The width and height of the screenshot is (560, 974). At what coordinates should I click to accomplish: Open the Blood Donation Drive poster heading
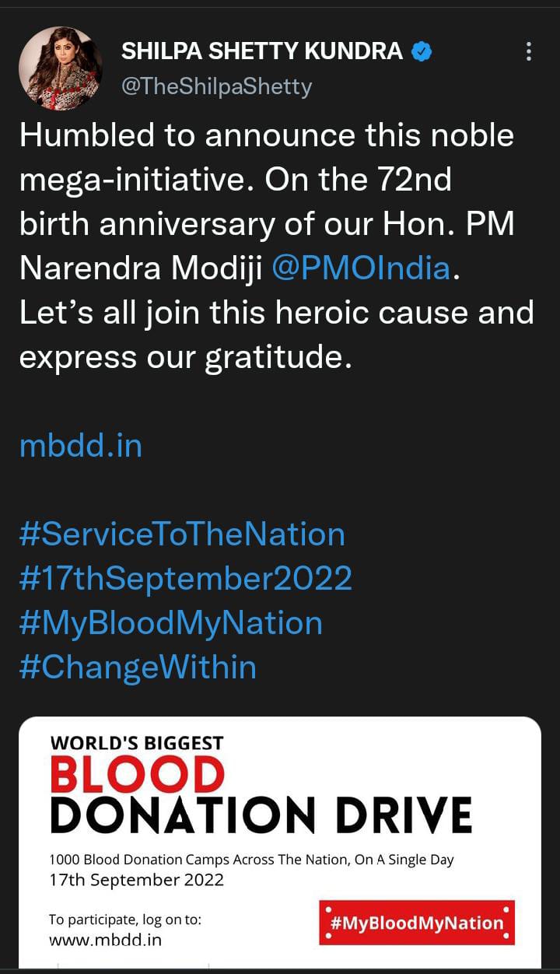point(261,814)
